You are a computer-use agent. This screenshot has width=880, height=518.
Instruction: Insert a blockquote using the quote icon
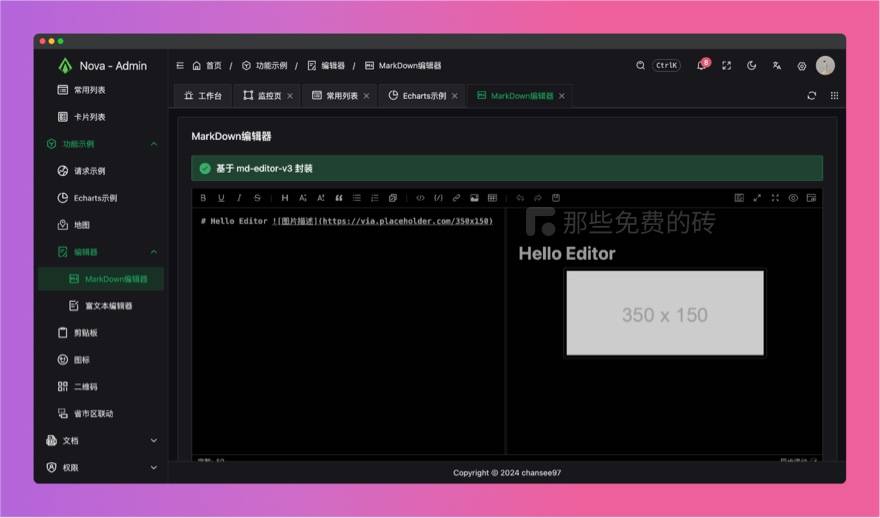[339, 198]
